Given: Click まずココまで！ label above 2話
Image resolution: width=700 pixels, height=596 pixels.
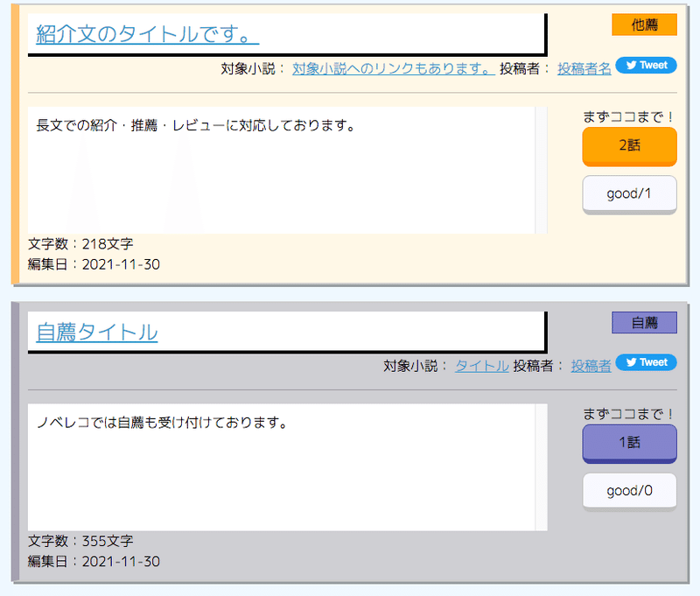Looking at the screenshot, I should coord(629,117).
